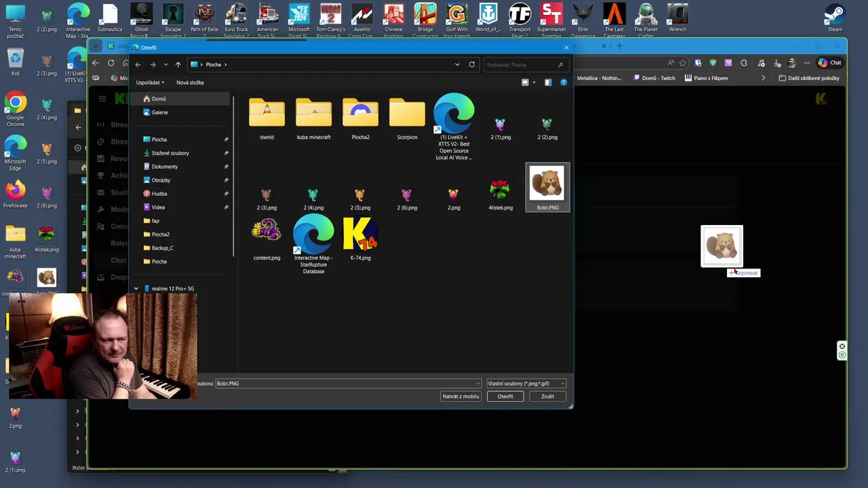Open Piano s Filipem bookmark
This screenshot has height=488, width=868.
pos(706,78)
